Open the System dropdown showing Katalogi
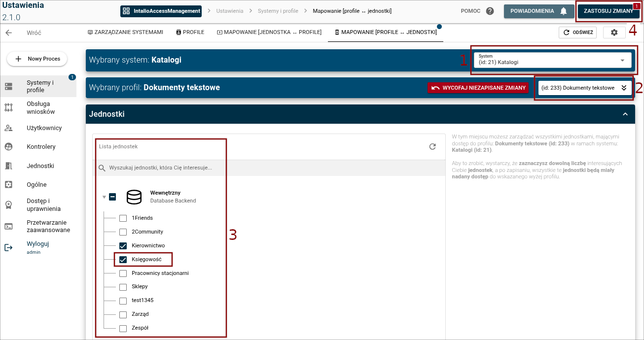This screenshot has width=644, height=340. point(552,60)
